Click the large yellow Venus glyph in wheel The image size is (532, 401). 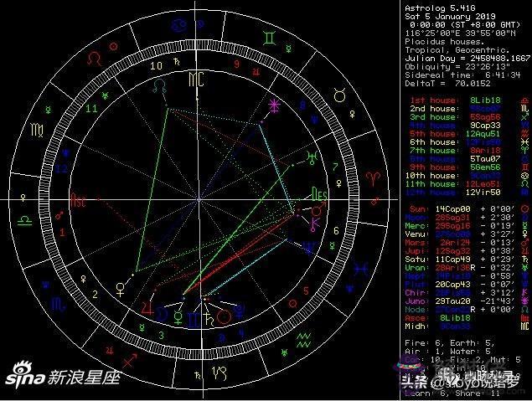120,290
